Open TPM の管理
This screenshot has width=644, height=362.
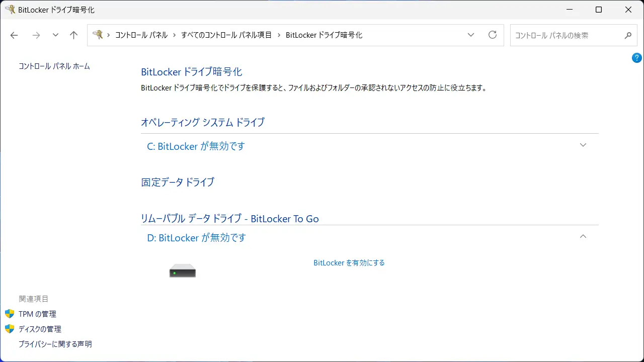click(37, 314)
